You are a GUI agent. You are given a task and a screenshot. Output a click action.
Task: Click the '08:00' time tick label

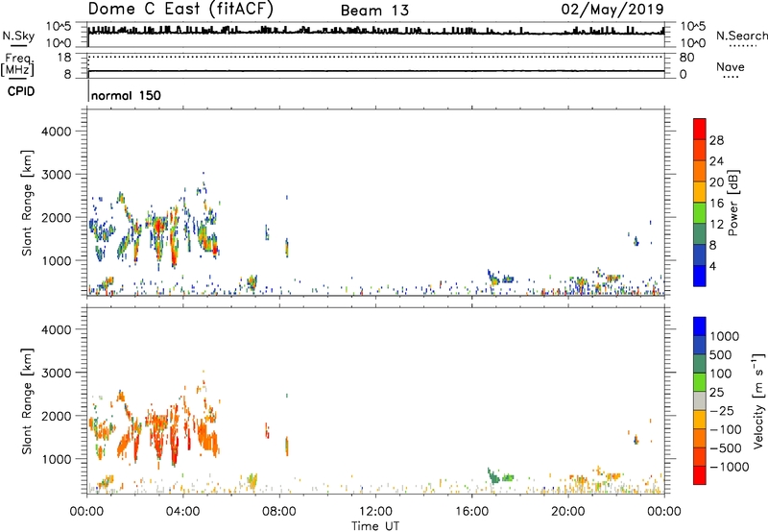[x=279, y=512]
